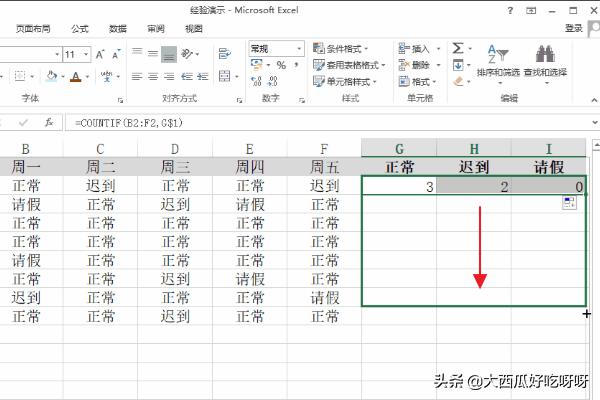Click the insert function fx icon
The width and height of the screenshot is (600, 400).
coord(50,122)
